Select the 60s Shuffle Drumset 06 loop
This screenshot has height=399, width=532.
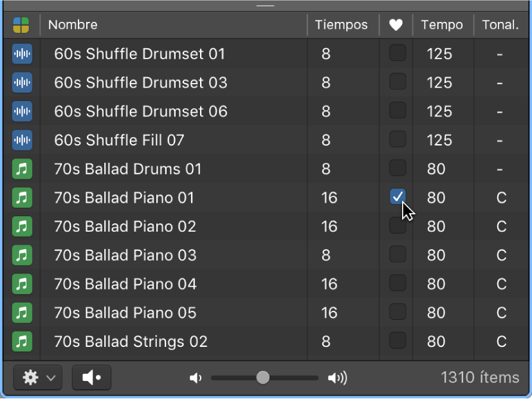click(141, 111)
